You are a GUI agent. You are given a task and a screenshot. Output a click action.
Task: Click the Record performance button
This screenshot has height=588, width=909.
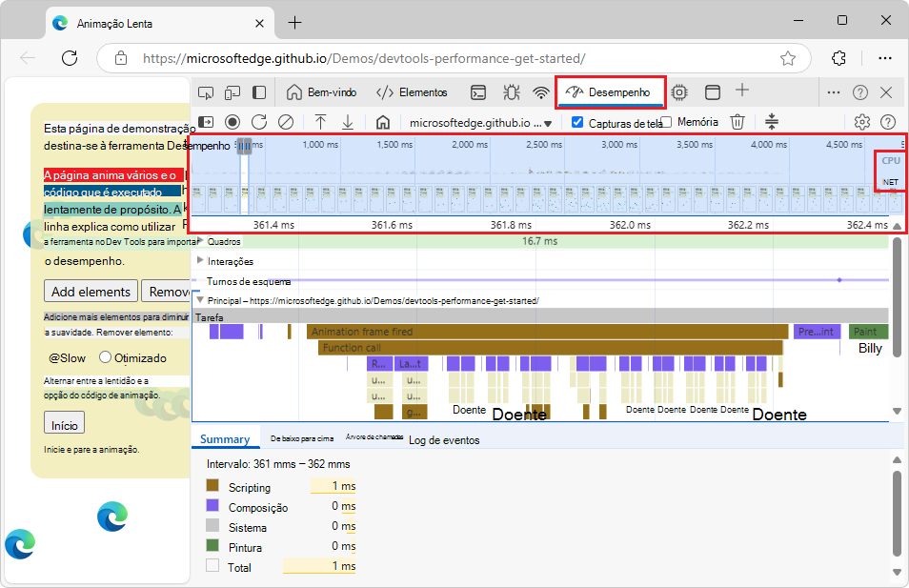232,122
